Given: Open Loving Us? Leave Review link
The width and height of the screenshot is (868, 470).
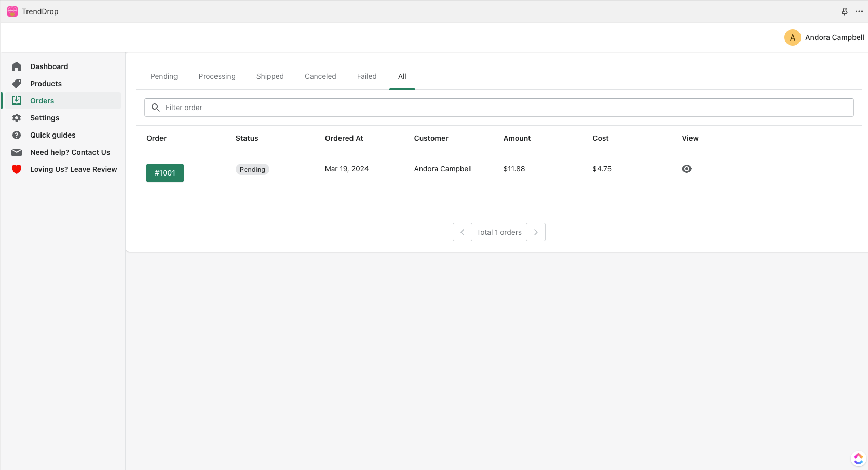Looking at the screenshot, I should click(x=73, y=169).
